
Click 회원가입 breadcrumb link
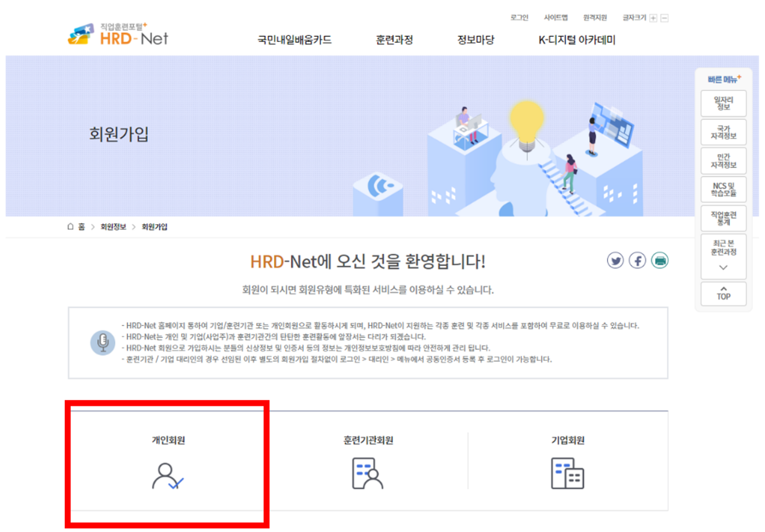[155, 227]
